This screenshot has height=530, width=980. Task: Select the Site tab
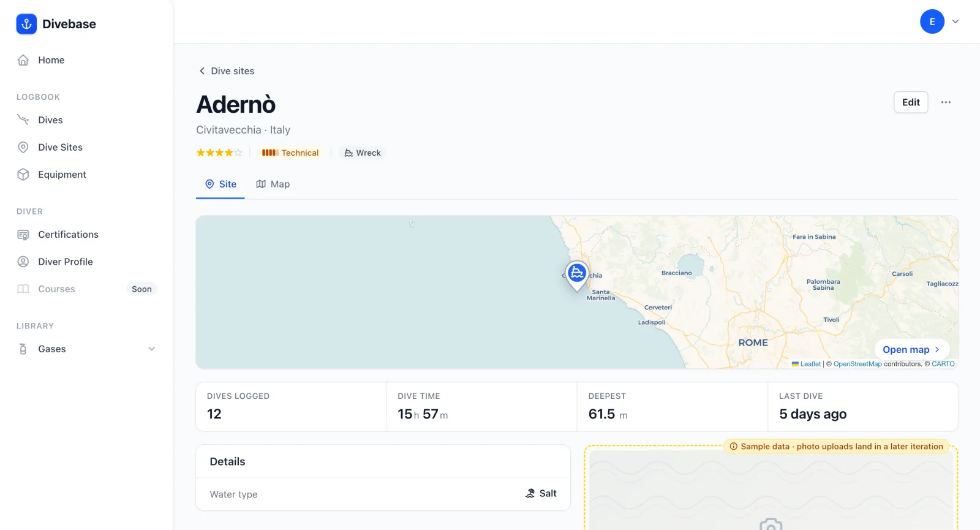coord(221,184)
